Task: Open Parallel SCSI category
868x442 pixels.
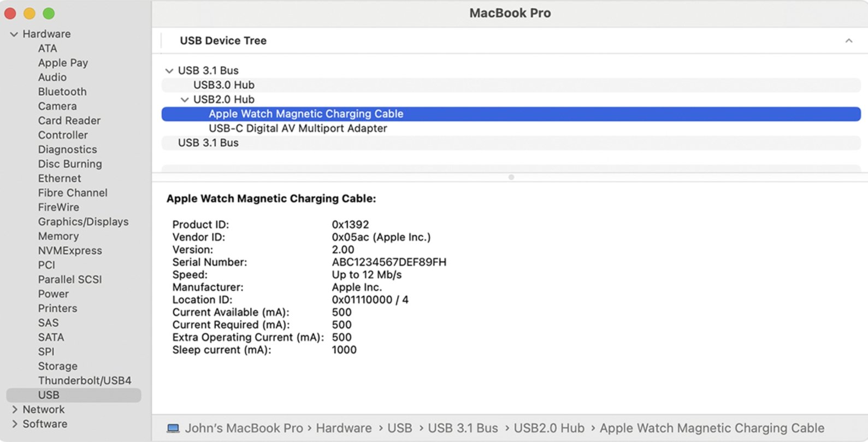Action: pos(70,279)
